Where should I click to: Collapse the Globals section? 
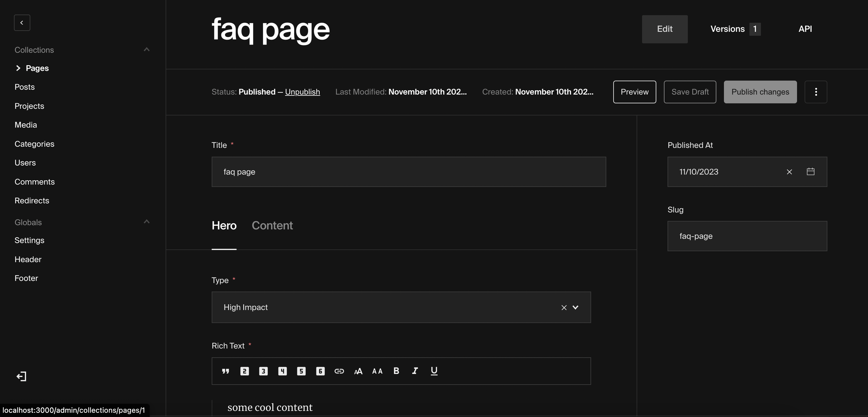click(x=146, y=222)
